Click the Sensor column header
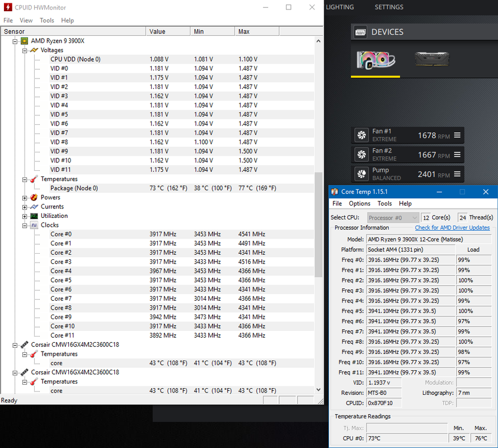 pyautogui.click(x=73, y=31)
